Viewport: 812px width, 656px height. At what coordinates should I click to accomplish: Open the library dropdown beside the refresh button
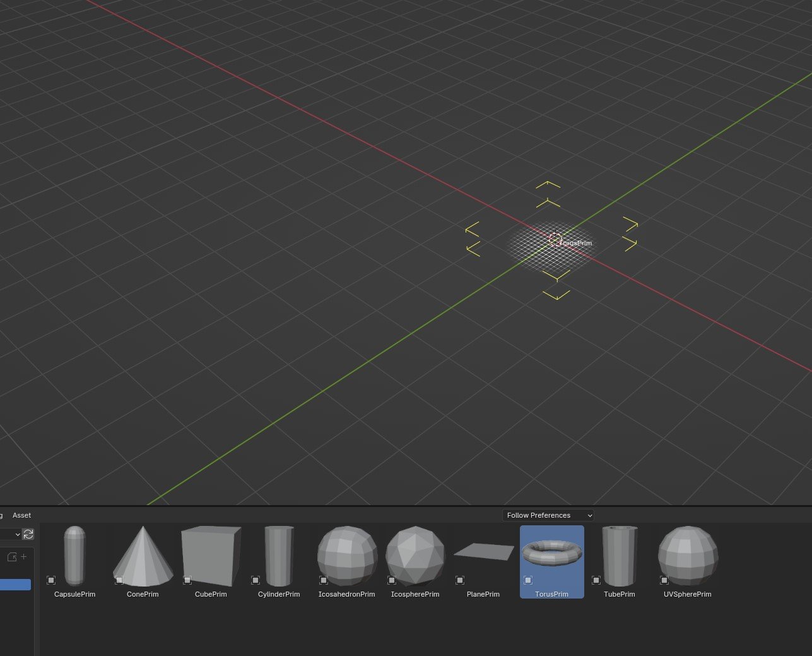click(11, 534)
